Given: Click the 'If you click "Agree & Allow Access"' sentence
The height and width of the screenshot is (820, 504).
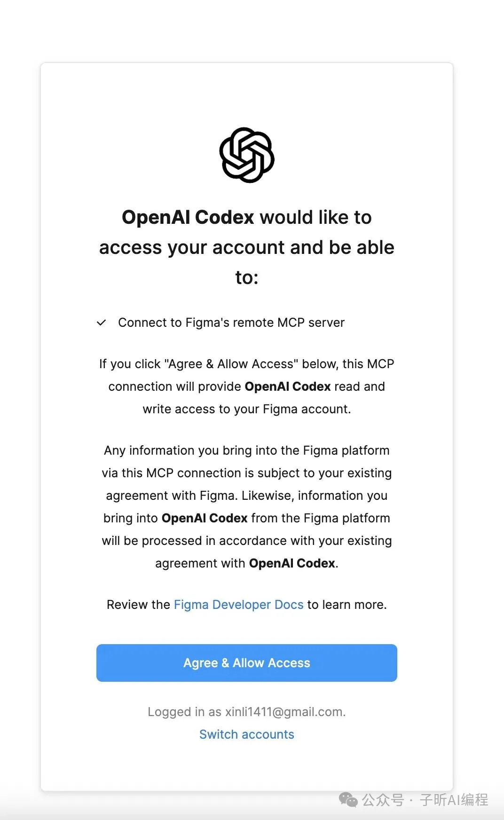Looking at the screenshot, I should pos(246,364).
